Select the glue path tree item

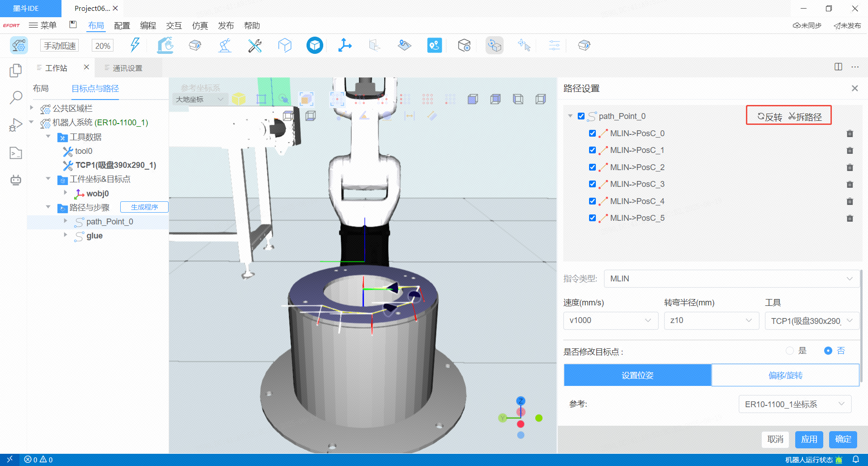coord(94,236)
